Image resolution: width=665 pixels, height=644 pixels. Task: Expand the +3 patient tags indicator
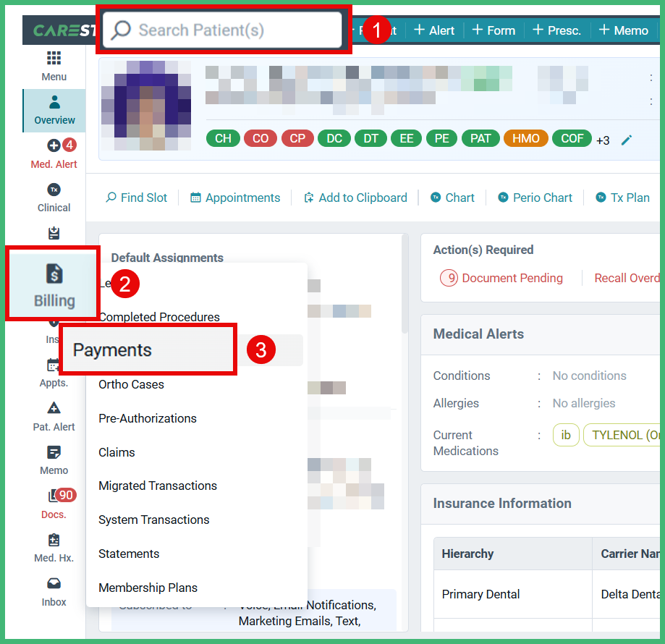click(x=603, y=139)
